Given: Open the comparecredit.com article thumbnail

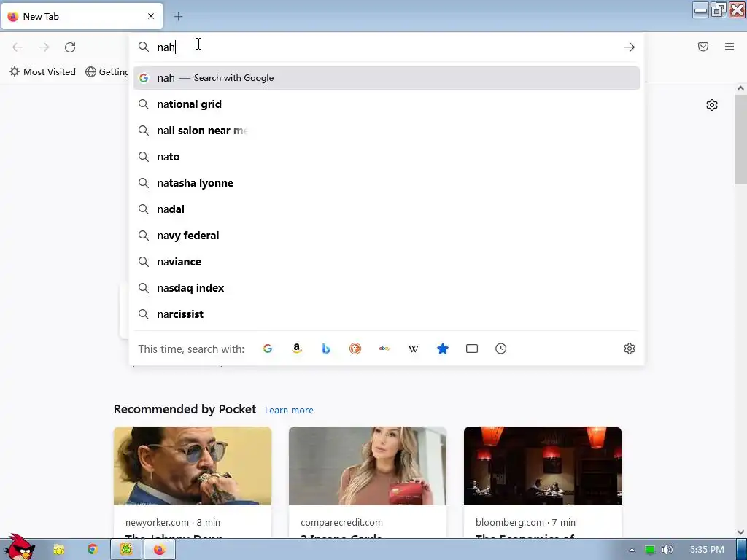Looking at the screenshot, I should pyautogui.click(x=368, y=466).
